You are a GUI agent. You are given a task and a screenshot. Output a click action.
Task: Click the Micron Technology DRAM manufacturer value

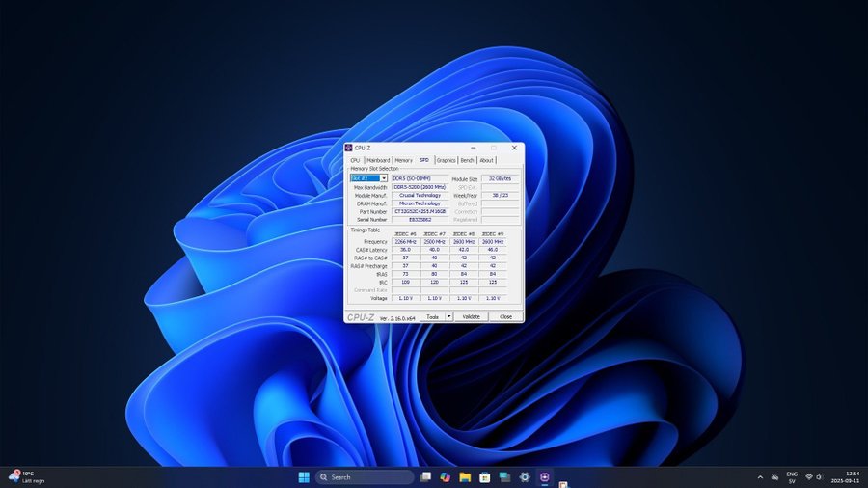pos(420,203)
